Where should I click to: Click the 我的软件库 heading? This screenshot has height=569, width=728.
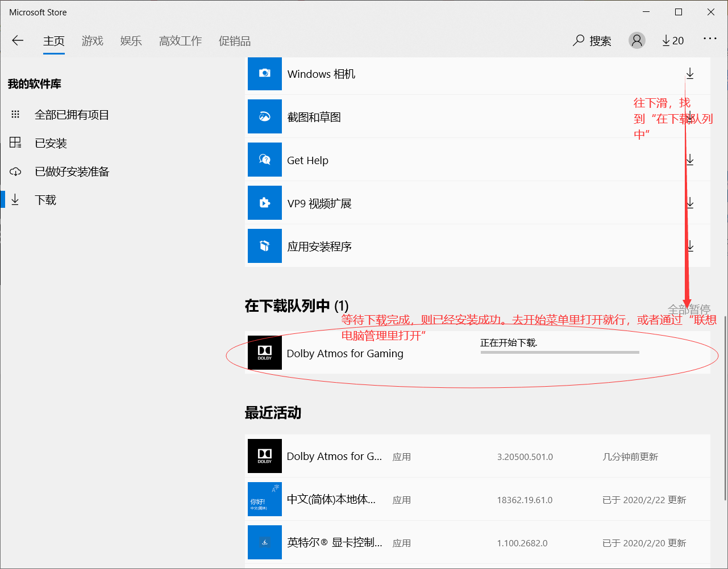34,84
